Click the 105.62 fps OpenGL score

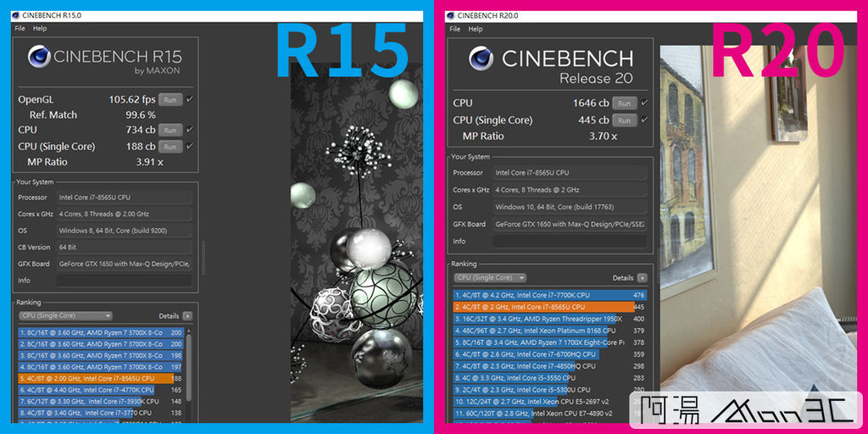click(x=131, y=100)
